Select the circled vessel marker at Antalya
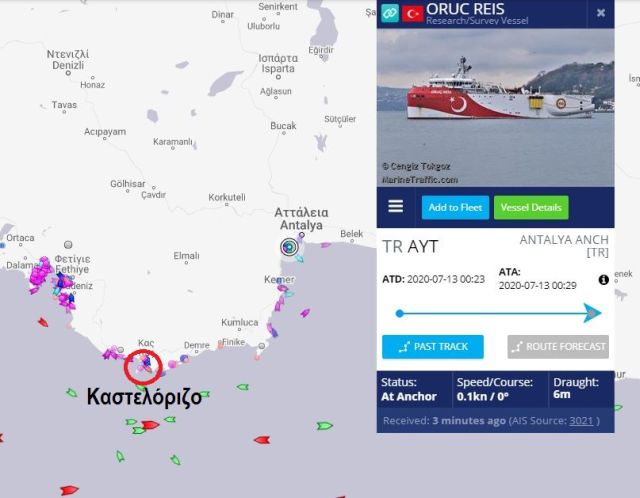The image size is (640, 498). click(x=289, y=247)
